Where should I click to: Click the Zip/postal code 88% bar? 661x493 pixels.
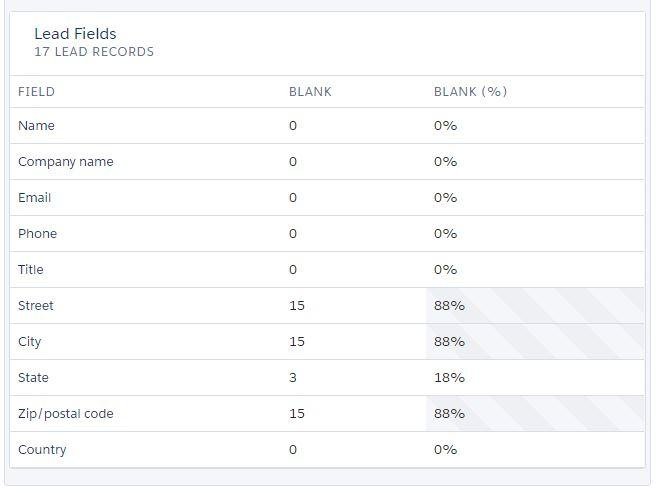tap(535, 413)
